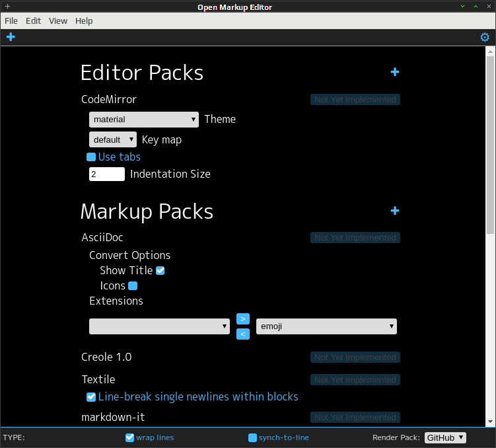Open the File menu
496x448 pixels.
point(11,21)
